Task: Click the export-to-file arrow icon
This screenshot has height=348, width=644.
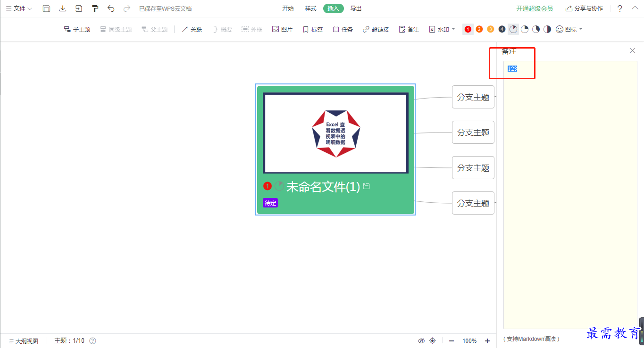Action: pyautogui.click(x=79, y=8)
